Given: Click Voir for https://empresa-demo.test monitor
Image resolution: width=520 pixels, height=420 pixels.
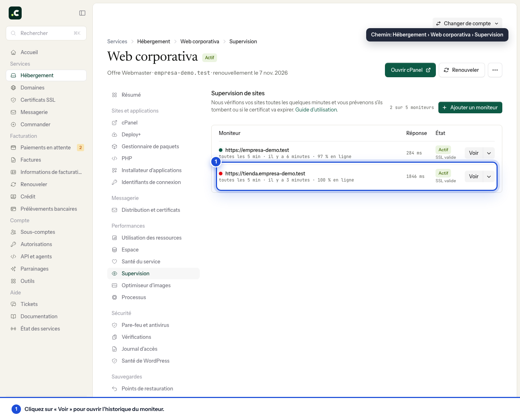Looking at the screenshot, I should click(x=474, y=153).
